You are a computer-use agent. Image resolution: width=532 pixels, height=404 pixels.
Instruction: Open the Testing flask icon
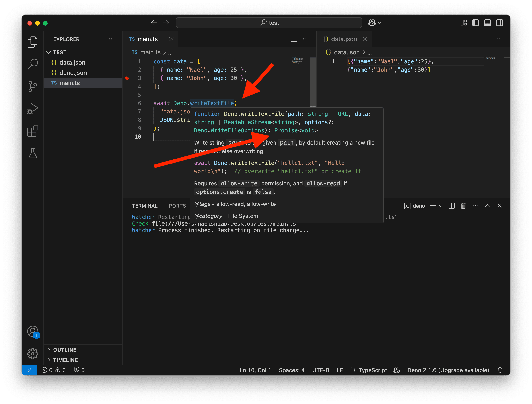tap(32, 153)
